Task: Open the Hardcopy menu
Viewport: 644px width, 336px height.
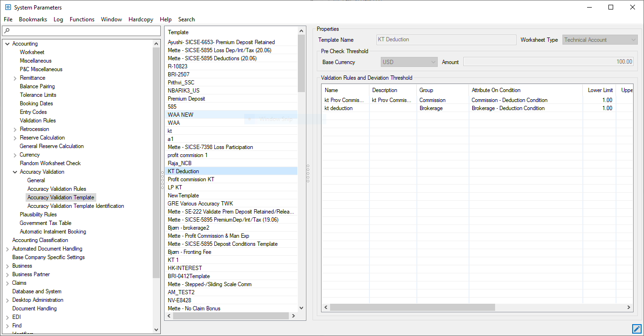Action: [140, 19]
